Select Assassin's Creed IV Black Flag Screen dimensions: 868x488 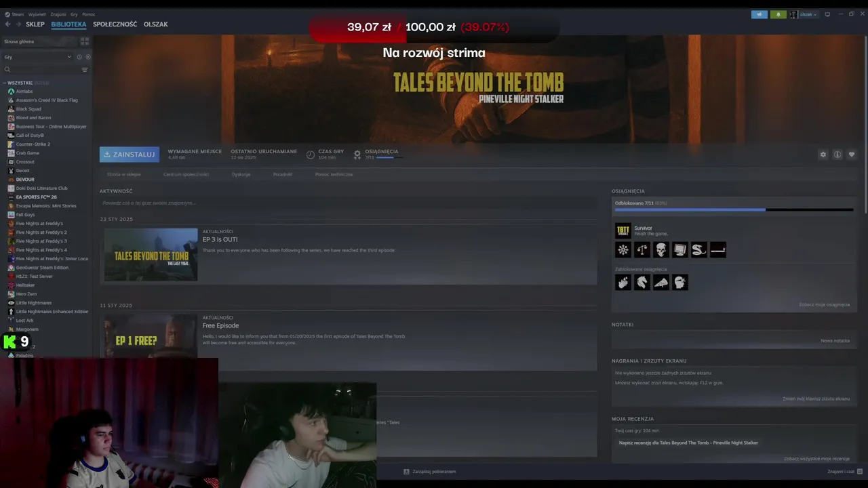coord(47,100)
